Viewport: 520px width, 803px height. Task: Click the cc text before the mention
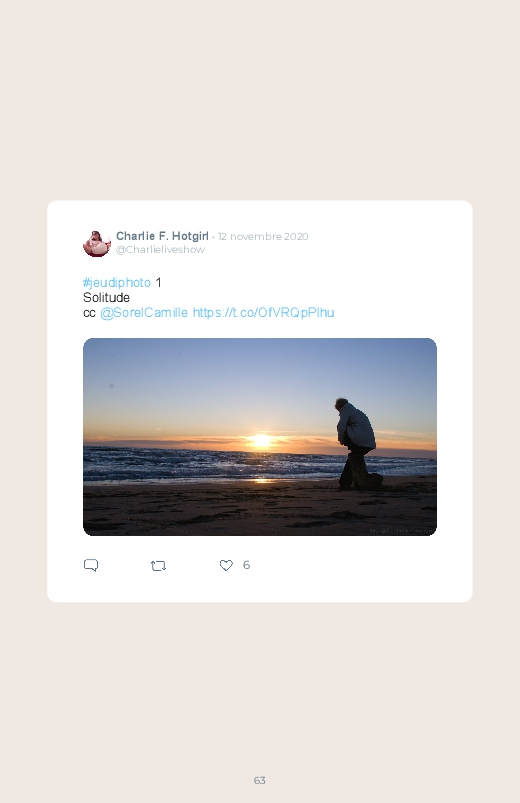(89, 313)
